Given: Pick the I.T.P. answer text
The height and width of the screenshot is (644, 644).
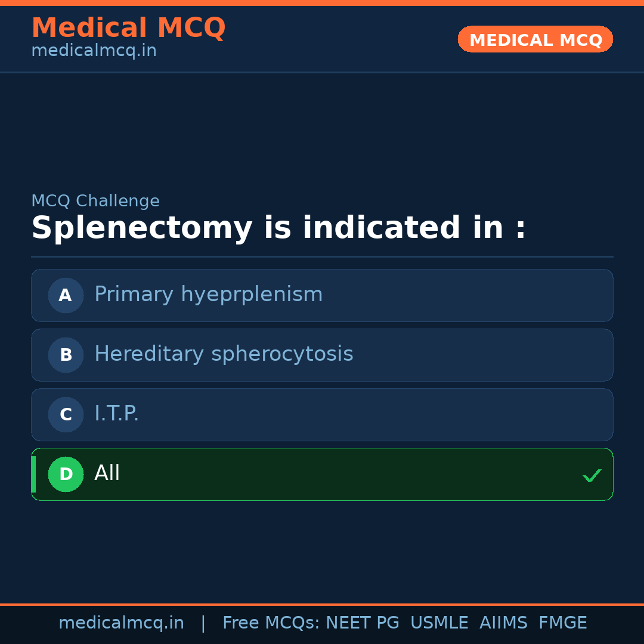Looking at the screenshot, I should pos(116,414).
